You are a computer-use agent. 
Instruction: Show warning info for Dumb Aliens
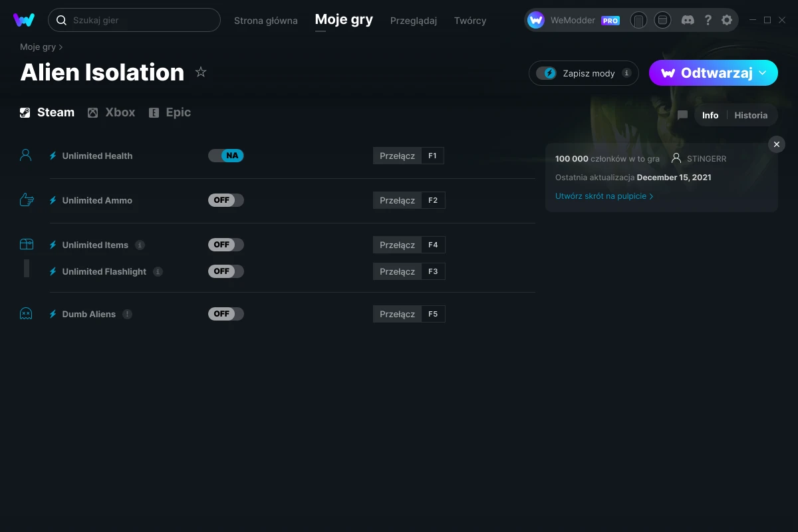pos(127,314)
